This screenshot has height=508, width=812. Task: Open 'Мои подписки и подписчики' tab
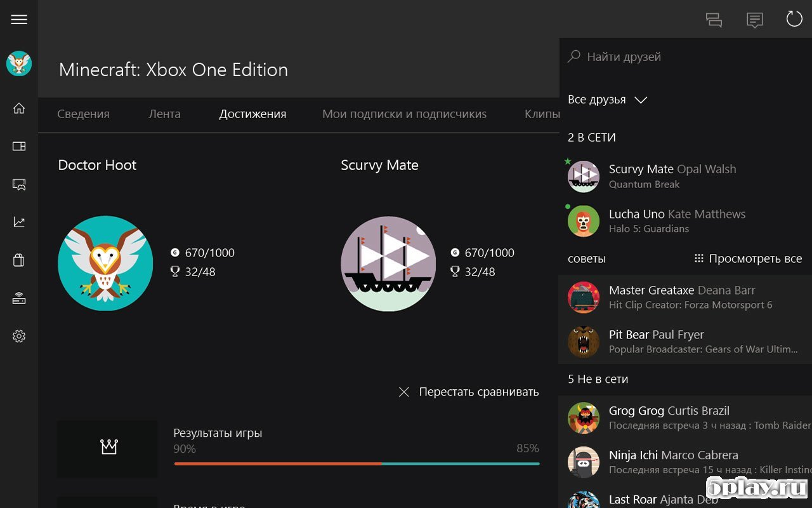tap(404, 114)
